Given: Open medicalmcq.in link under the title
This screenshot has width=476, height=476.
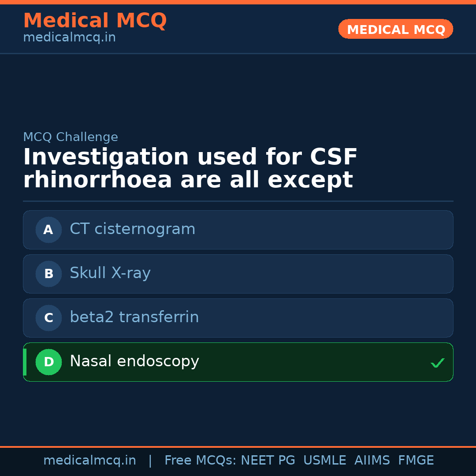Looking at the screenshot, I should pos(69,38).
